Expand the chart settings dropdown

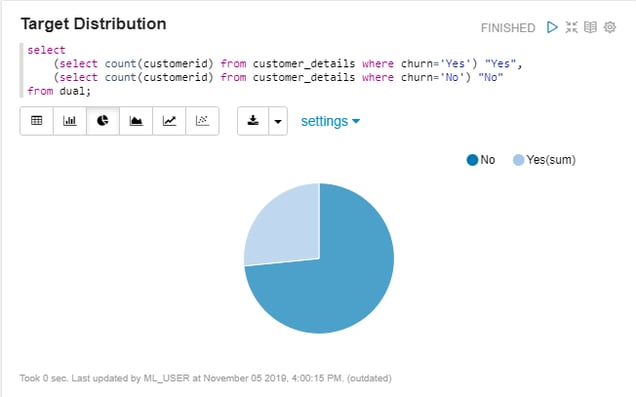coord(330,121)
